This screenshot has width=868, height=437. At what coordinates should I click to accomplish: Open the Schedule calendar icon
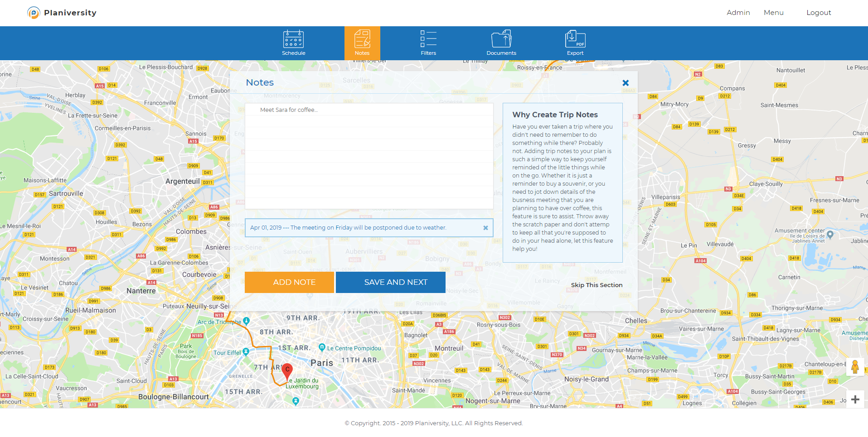click(x=293, y=39)
